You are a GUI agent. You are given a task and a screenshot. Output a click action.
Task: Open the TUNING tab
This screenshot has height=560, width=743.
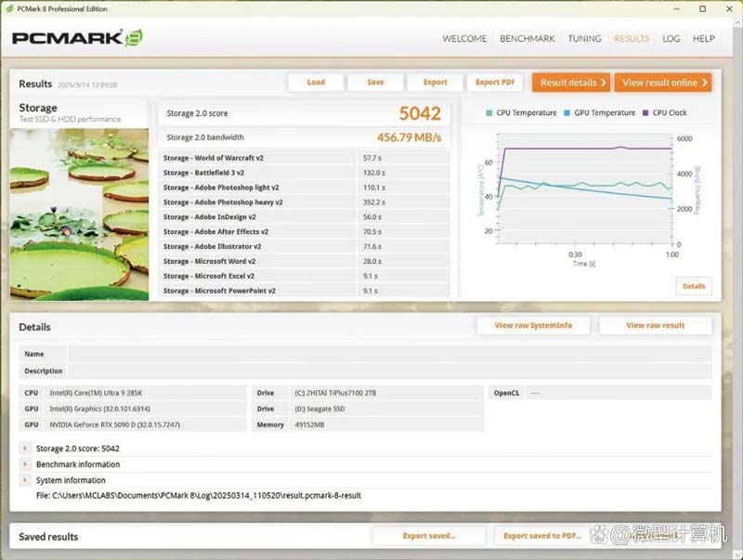click(584, 39)
